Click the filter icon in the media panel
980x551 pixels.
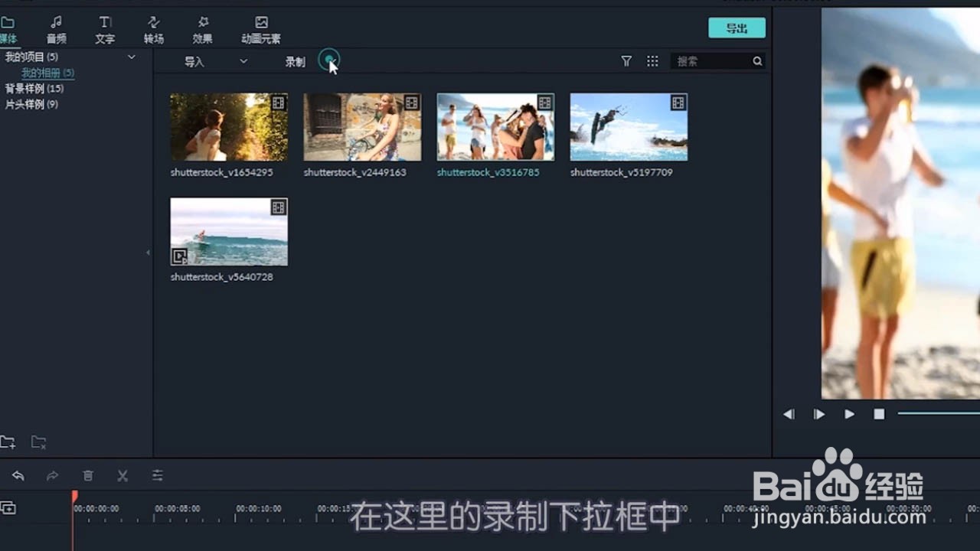point(626,60)
